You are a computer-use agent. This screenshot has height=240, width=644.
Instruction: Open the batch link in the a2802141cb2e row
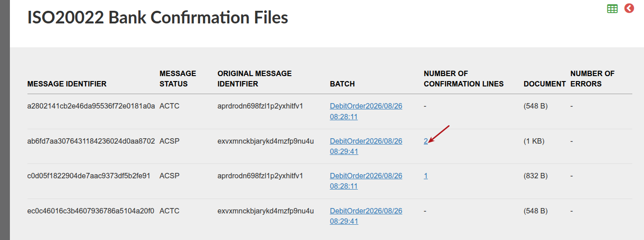366,111
